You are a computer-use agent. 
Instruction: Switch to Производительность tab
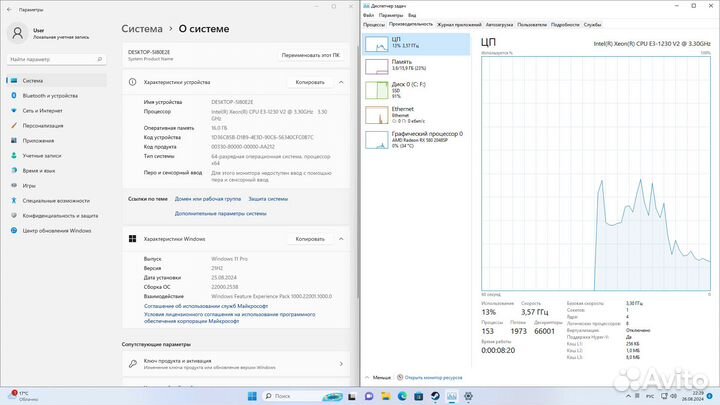click(411, 24)
